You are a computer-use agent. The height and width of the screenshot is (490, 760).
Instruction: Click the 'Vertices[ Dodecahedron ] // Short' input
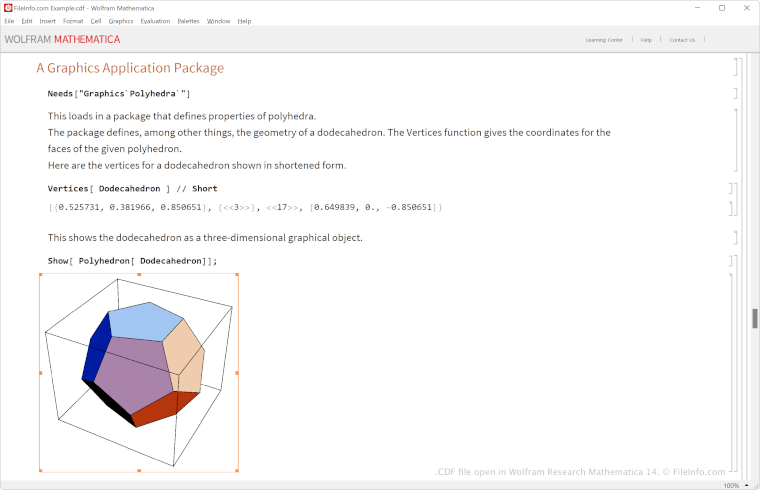132,189
